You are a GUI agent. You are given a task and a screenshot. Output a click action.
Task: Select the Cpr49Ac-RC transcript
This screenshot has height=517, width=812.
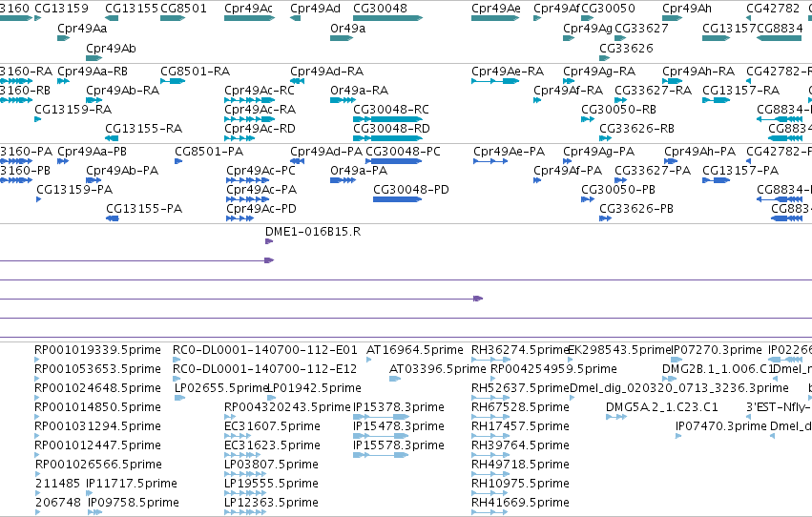click(249, 100)
